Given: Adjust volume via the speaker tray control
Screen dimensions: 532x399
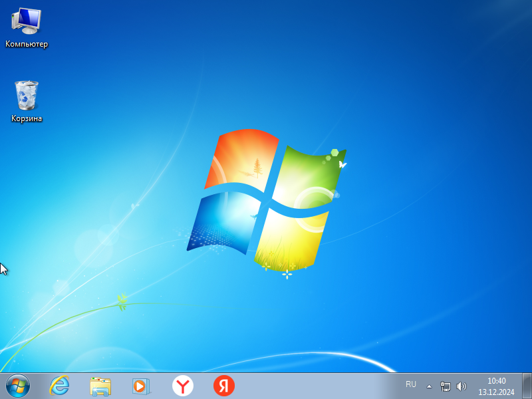Looking at the screenshot, I should pyautogui.click(x=462, y=386).
